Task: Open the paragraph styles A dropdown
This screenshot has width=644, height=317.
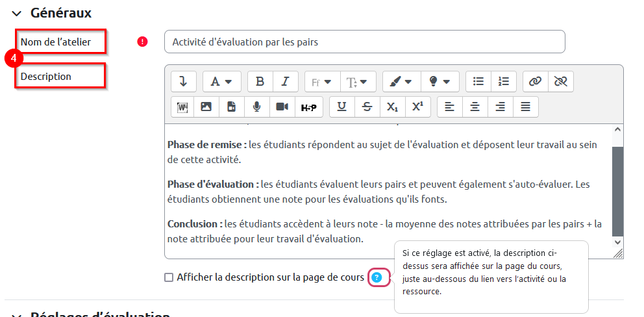Action: [222, 82]
